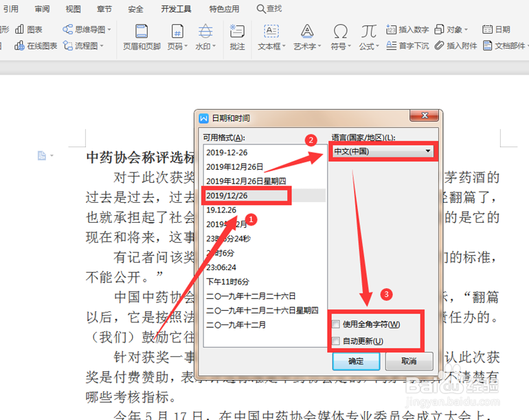This screenshot has width=529, height=420.
Task: Click Insert Number (插入数字)
Action: click(x=407, y=30)
